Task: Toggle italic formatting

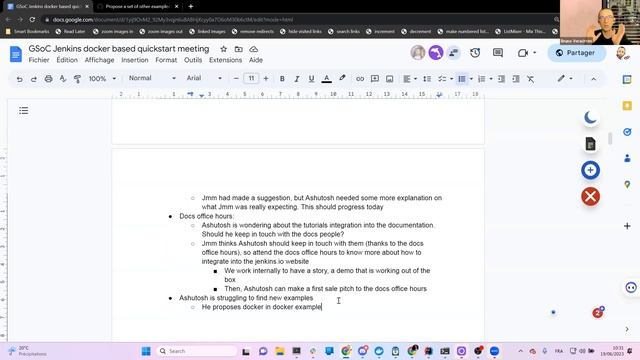Action: pyautogui.click(x=297, y=79)
